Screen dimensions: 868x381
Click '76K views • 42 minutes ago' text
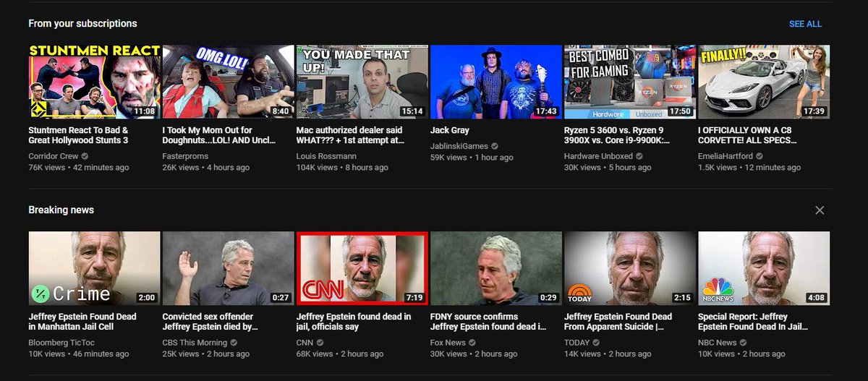pos(79,168)
